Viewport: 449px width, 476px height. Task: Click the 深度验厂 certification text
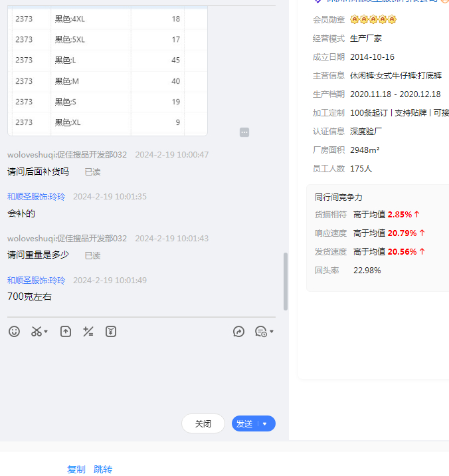(366, 132)
